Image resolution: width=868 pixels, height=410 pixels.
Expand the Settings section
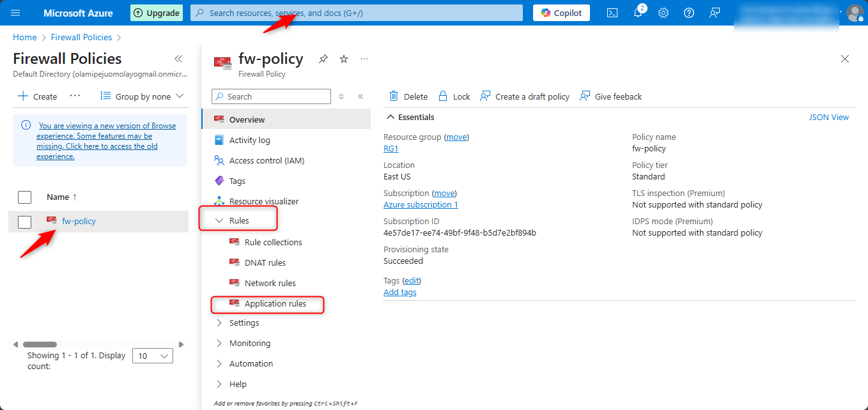[x=219, y=323]
